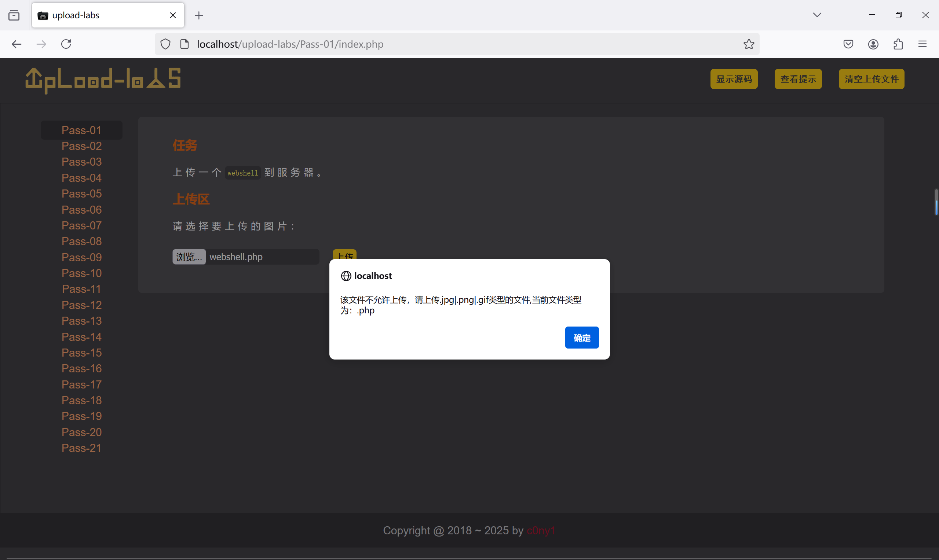The width and height of the screenshot is (939, 560).
Task: Click the reload page icon
Action: click(66, 44)
